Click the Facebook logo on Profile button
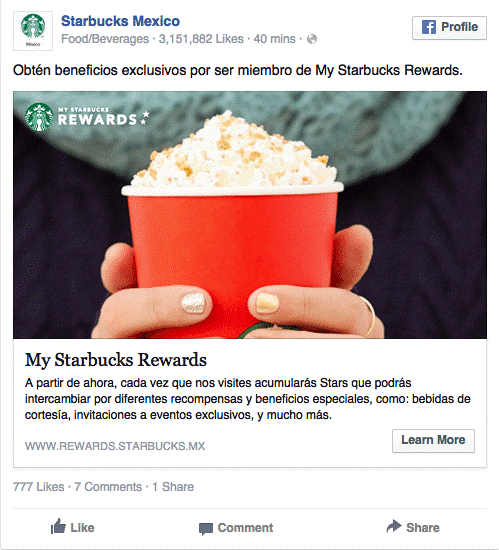The height and width of the screenshot is (550, 499). tap(429, 27)
